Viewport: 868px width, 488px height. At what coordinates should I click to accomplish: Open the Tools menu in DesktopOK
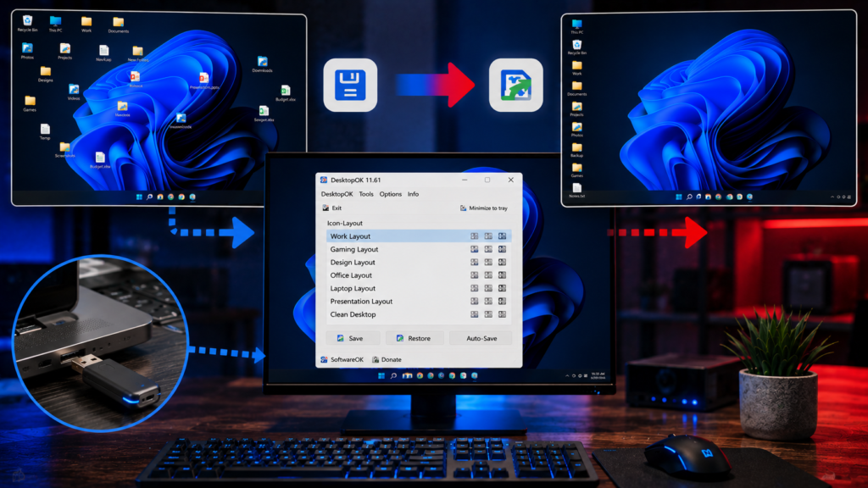pyautogui.click(x=366, y=194)
